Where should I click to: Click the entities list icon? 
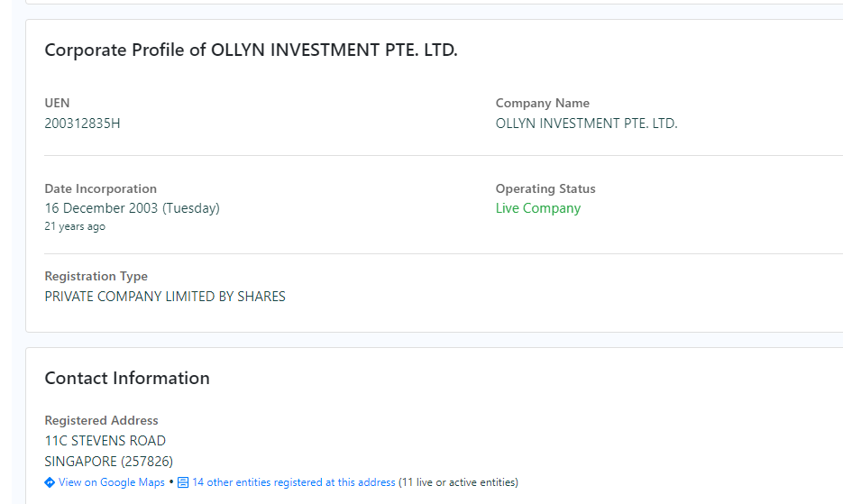tap(183, 482)
